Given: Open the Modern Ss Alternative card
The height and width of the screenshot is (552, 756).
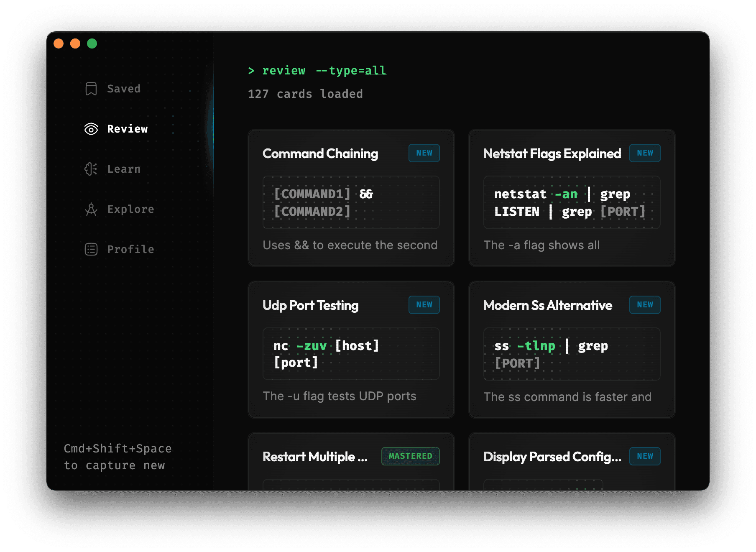Looking at the screenshot, I should click(x=547, y=306).
